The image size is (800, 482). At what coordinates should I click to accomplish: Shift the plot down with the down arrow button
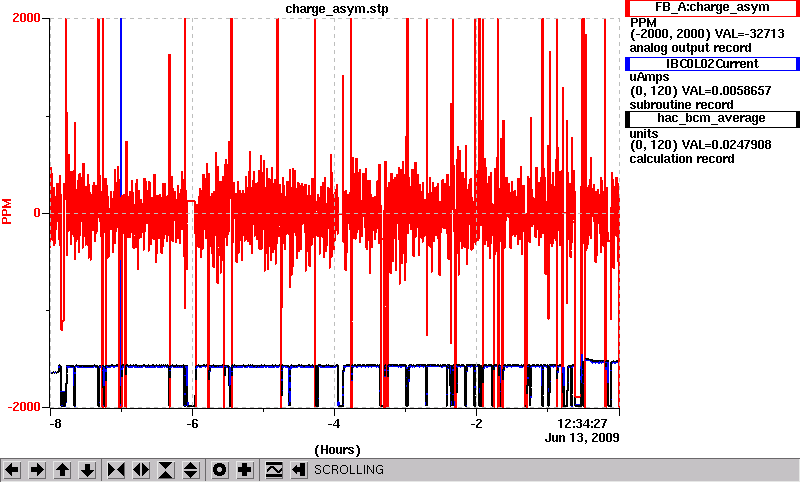(87, 470)
